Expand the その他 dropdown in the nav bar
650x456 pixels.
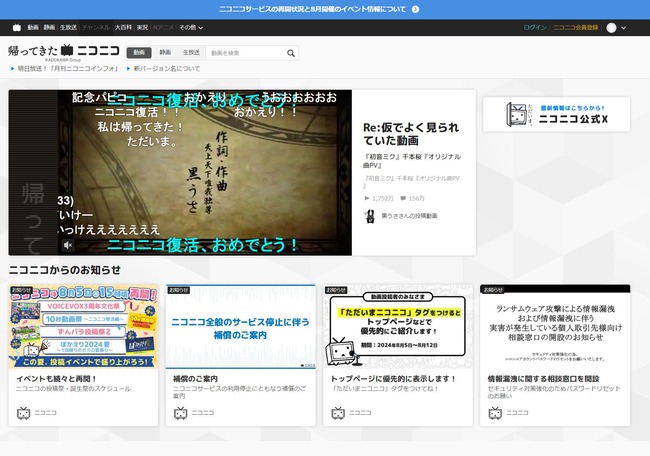191,28
